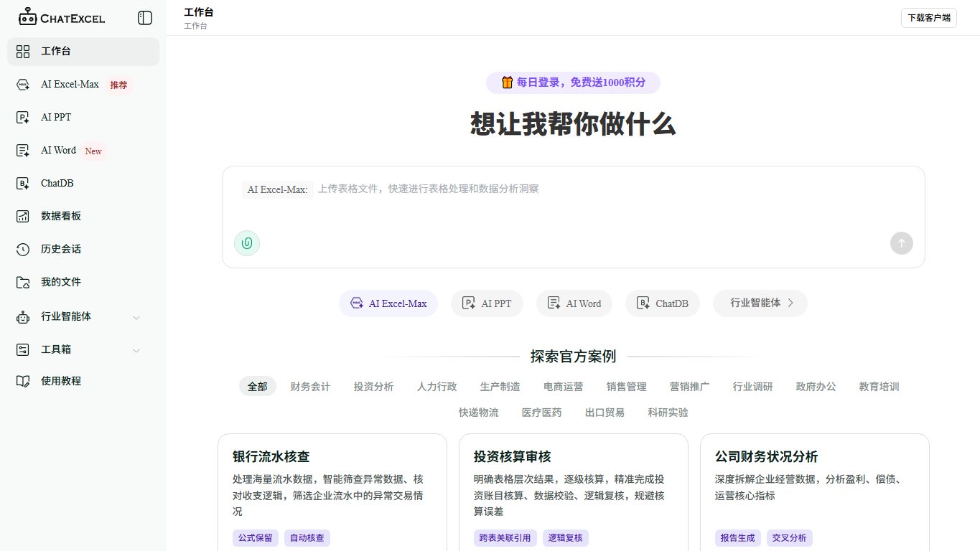Open 我的文件 in the sidebar

83,282
